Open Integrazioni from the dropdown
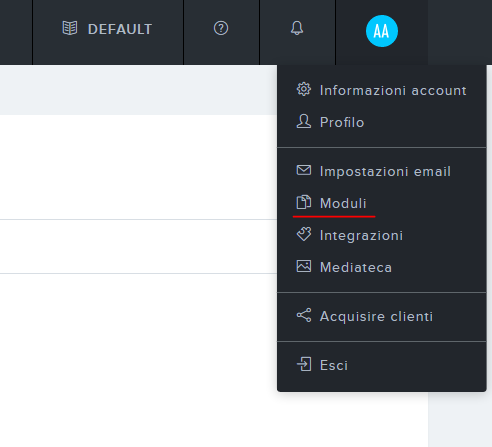This screenshot has height=447, width=492. click(x=382, y=235)
